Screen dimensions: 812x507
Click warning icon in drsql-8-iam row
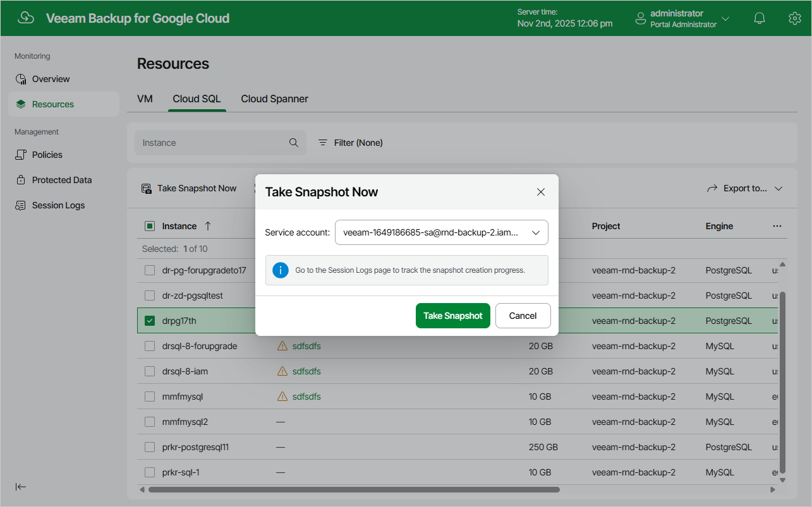coord(282,371)
